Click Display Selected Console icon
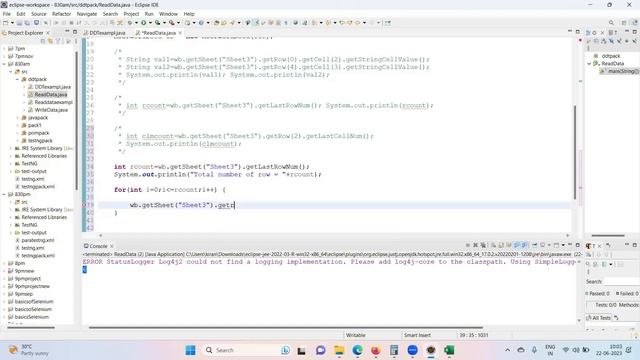The width and height of the screenshot is (640, 360). pos(542,245)
